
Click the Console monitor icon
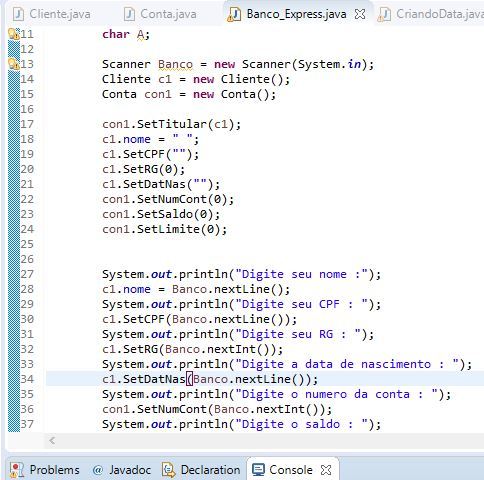pyautogui.click(x=258, y=470)
